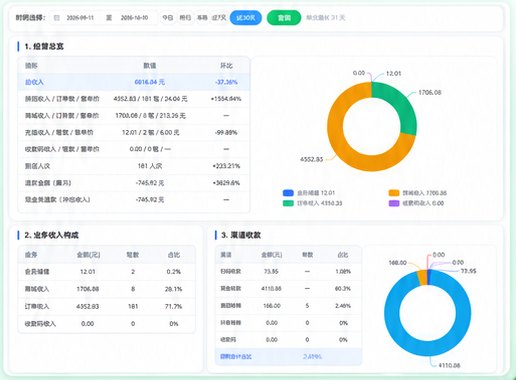Click the 28.1% share cell

(x=173, y=289)
